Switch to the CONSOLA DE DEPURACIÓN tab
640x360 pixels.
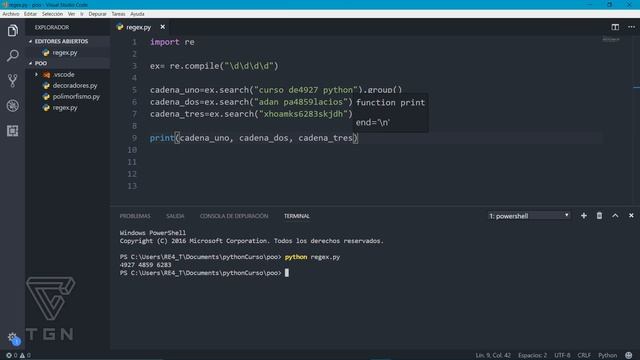(234, 216)
